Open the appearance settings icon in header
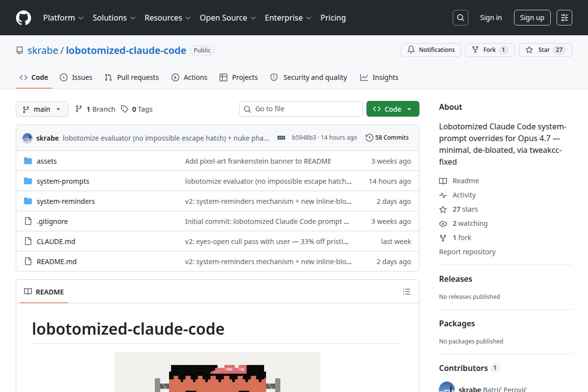Screen dimensions: 588x392 click(564, 18)
